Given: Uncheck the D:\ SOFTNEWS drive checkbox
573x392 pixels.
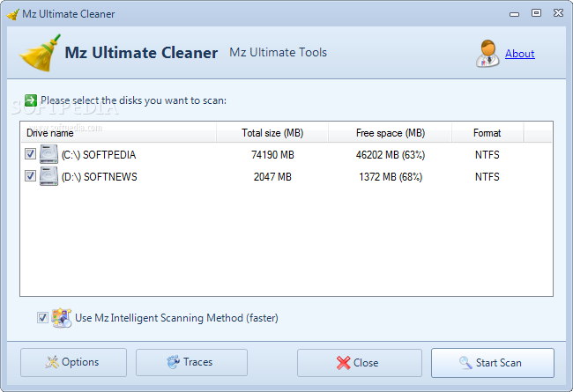Looking at the screenshot, I should (x=30, y=175).
